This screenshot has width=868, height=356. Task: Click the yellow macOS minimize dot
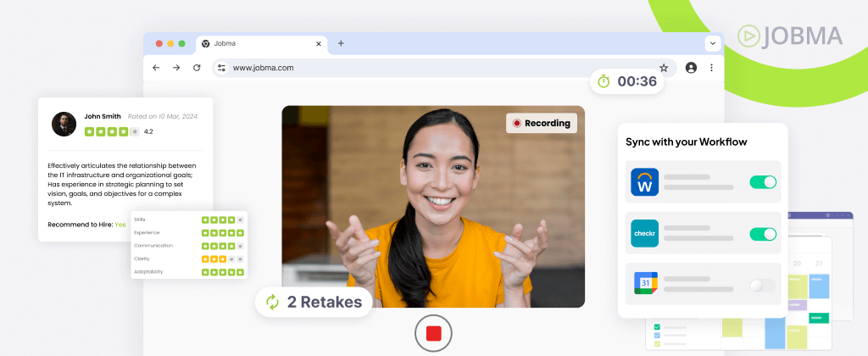[170, 44]
